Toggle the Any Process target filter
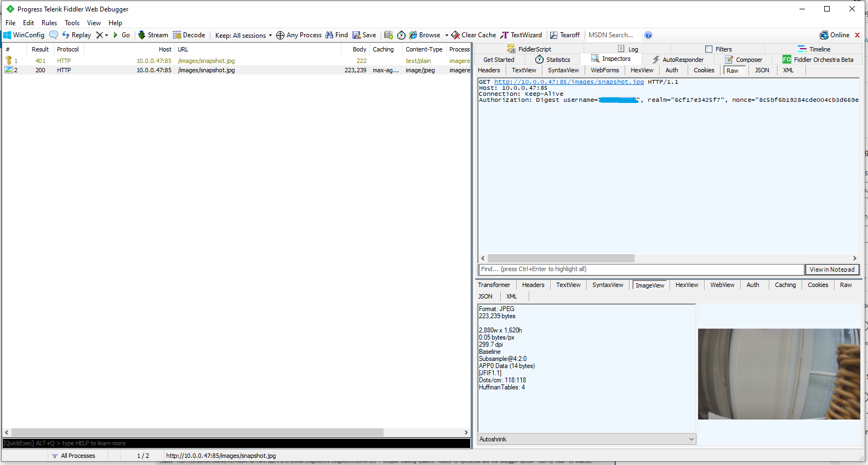 tap(299, 35)
